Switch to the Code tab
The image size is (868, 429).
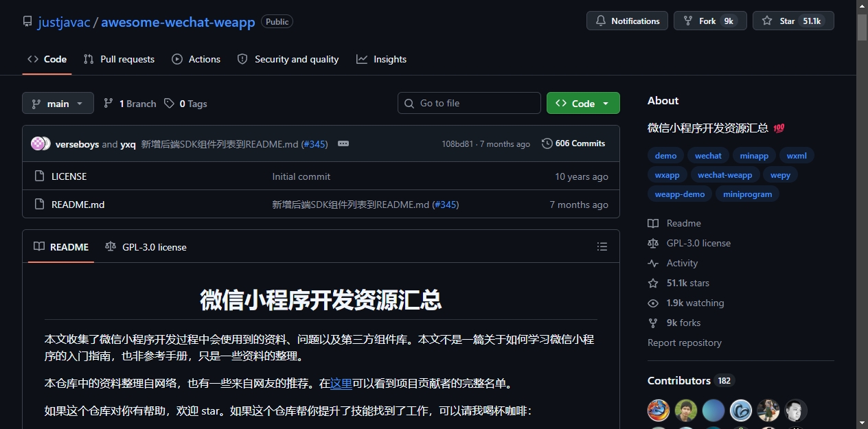point(47,59)
